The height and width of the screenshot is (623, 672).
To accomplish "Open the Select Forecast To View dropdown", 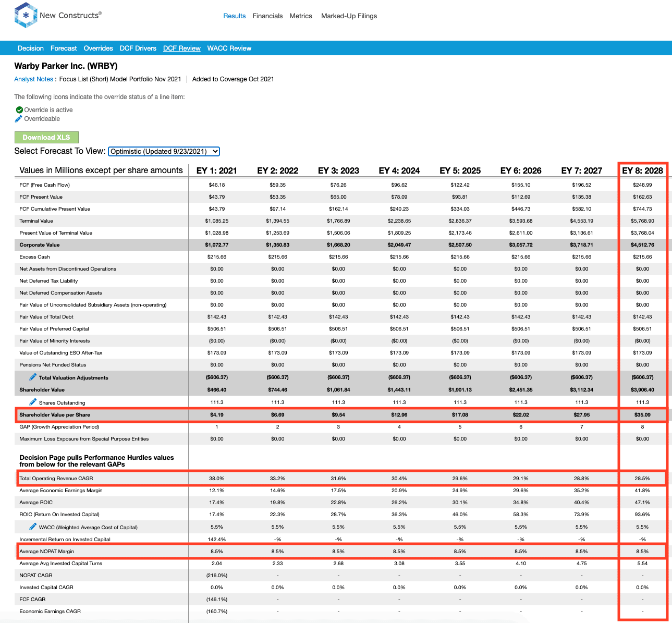I will tap(164, 151).
